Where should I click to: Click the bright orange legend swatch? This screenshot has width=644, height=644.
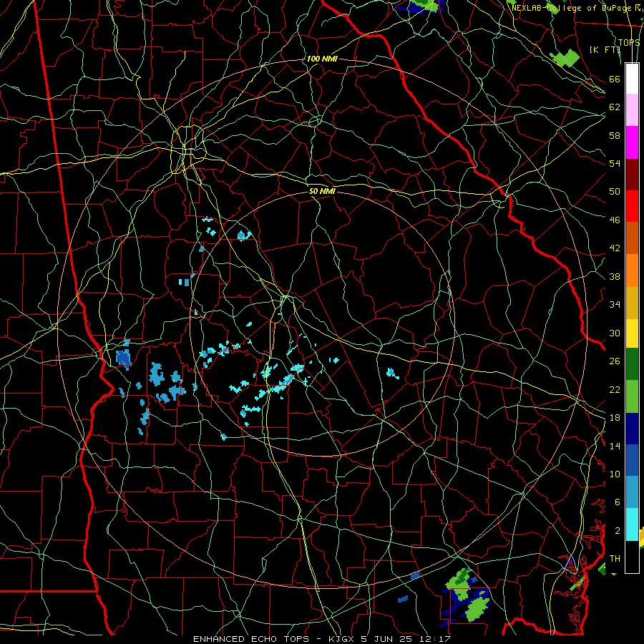tap(632, 270)
